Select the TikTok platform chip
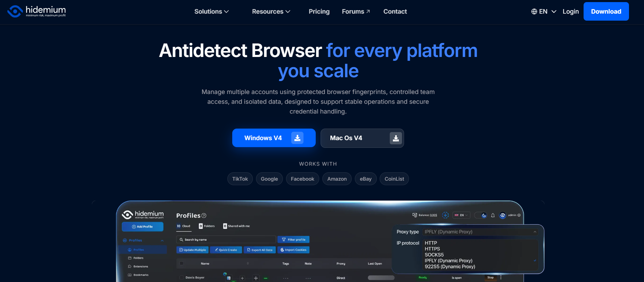644x282 pixels. [240, 179]
